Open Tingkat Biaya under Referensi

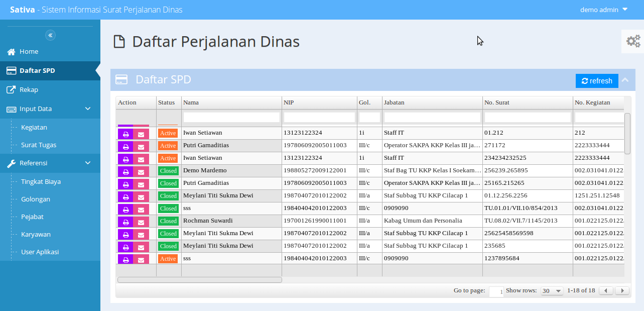[x=41, y=182]
